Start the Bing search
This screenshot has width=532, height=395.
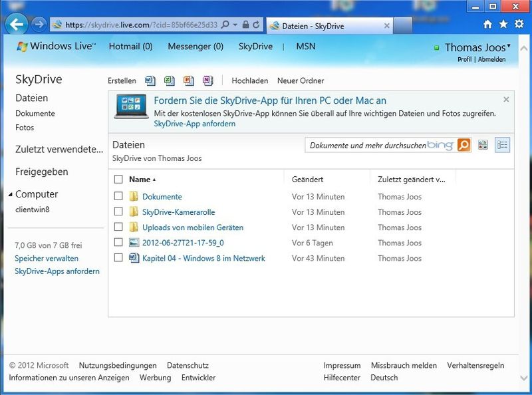click(x=465, y=144)
